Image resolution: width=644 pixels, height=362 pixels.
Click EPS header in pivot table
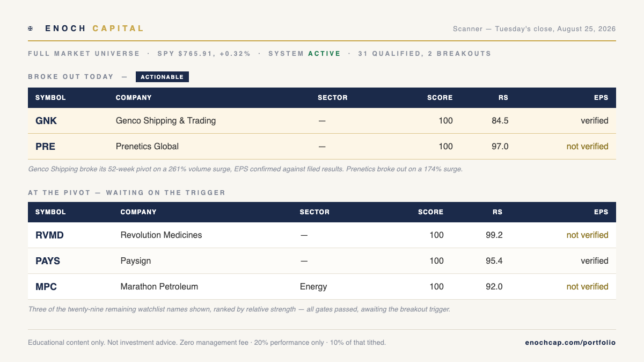click(601, 212)
